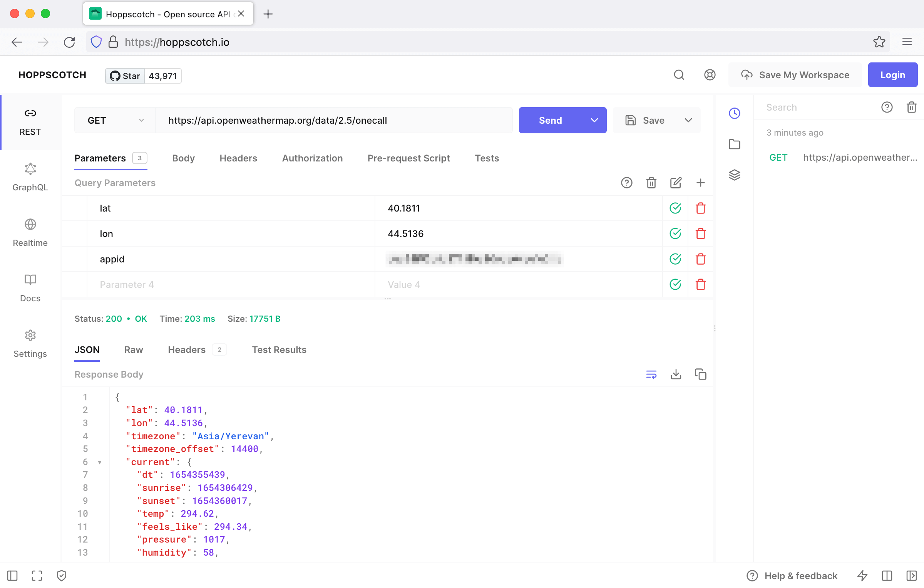
Task: Open the Docs section
Action: tap(30, 289)
